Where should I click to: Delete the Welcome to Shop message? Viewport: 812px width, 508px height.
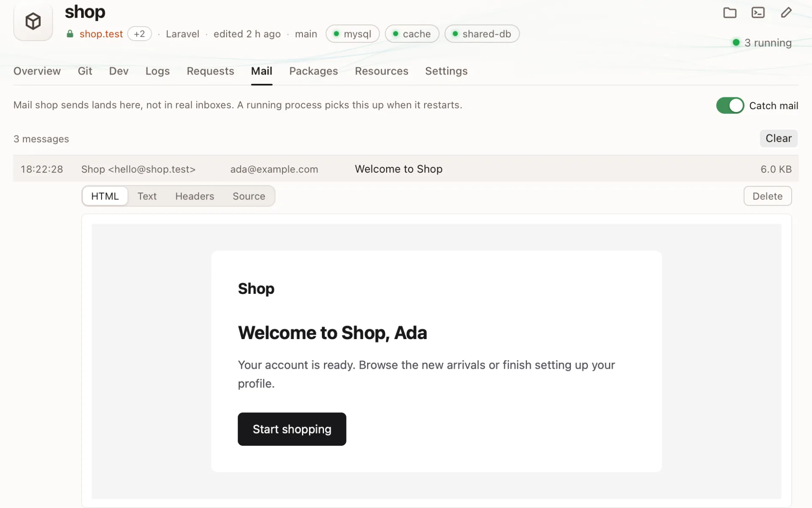coord(768,196)
